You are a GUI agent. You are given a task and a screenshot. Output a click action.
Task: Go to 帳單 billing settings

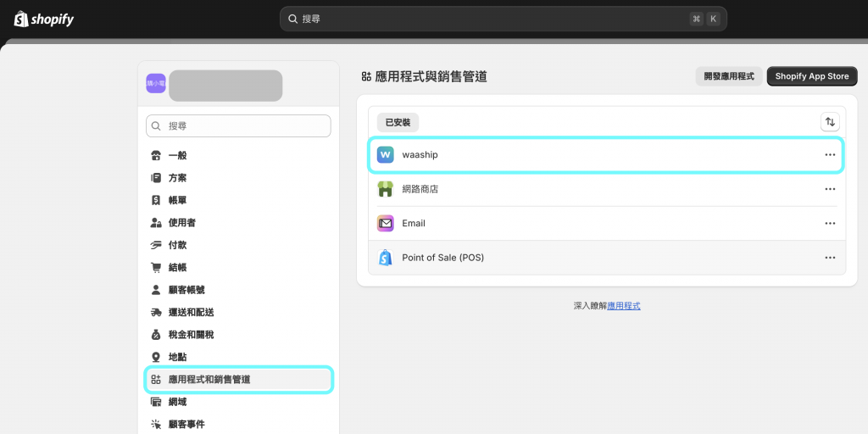point(177,200)
